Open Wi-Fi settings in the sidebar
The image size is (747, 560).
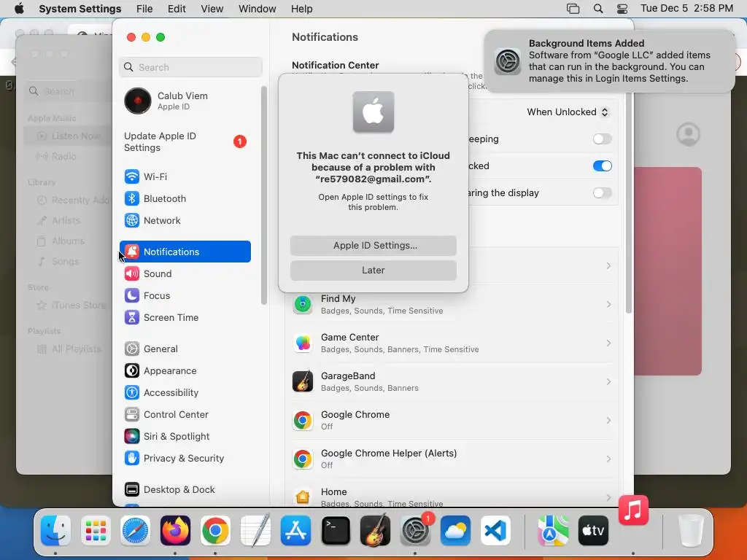pos(185,176)
